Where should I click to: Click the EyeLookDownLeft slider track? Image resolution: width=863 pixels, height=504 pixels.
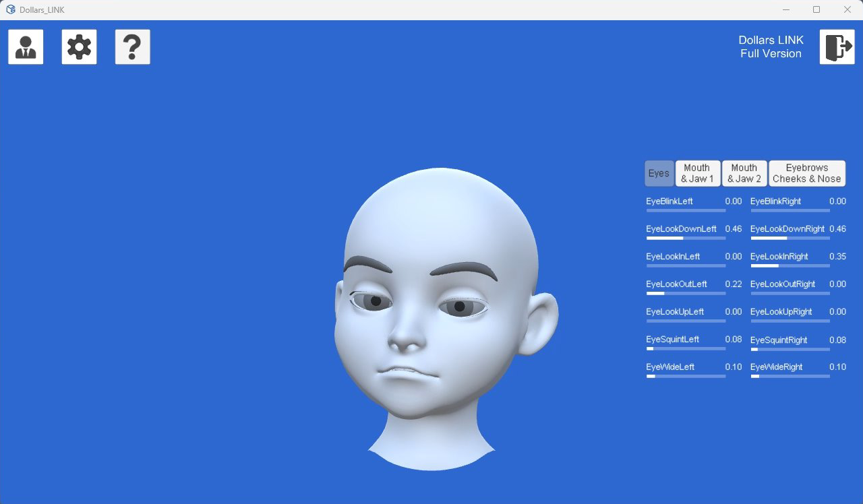686,238
